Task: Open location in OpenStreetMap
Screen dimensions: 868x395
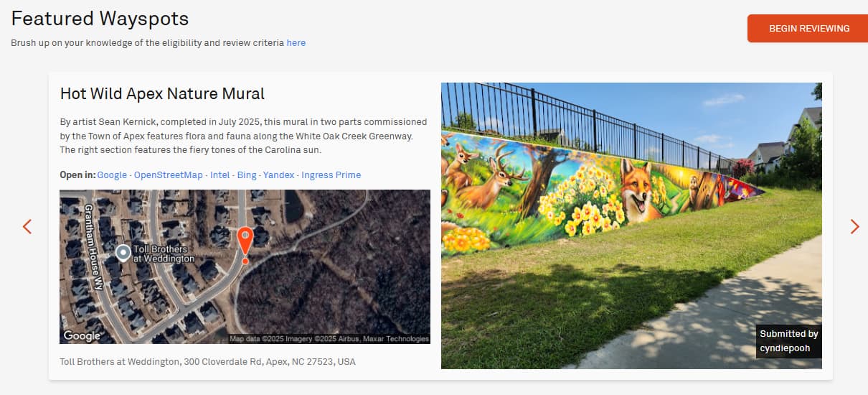Action: pyautogui.click(x=168, y=175)
